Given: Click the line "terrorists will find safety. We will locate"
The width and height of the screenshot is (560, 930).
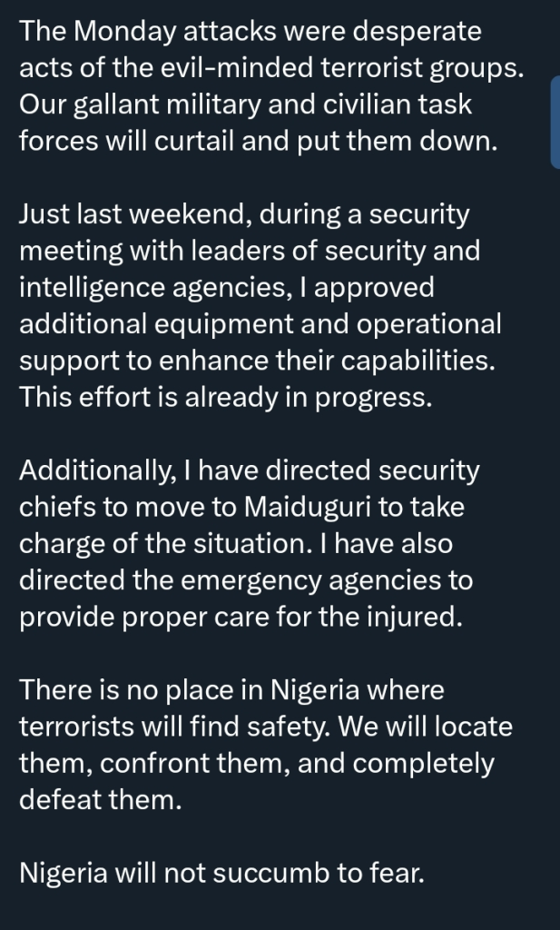Looking at the screenshot, I should click(266, 727).
